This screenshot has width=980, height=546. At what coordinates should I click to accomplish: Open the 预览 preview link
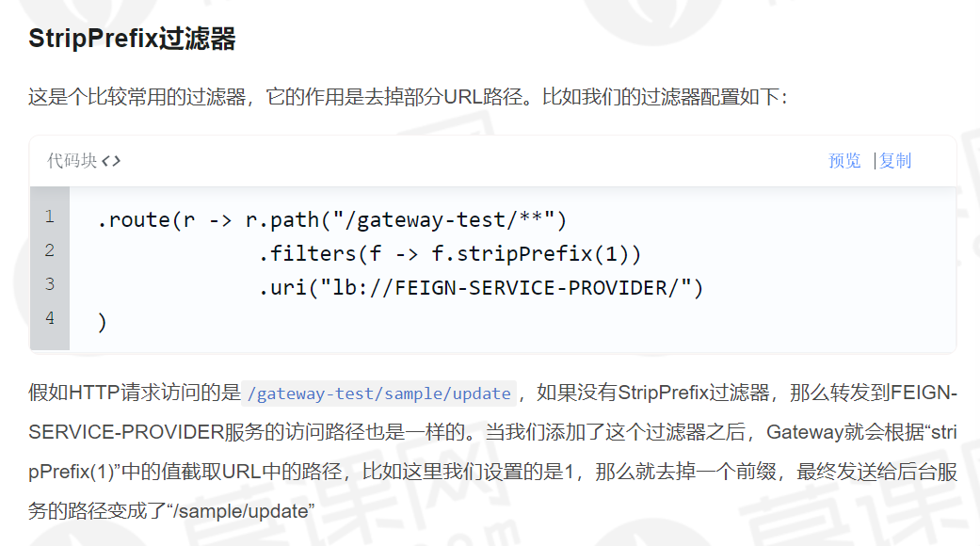tap(844, 161)
